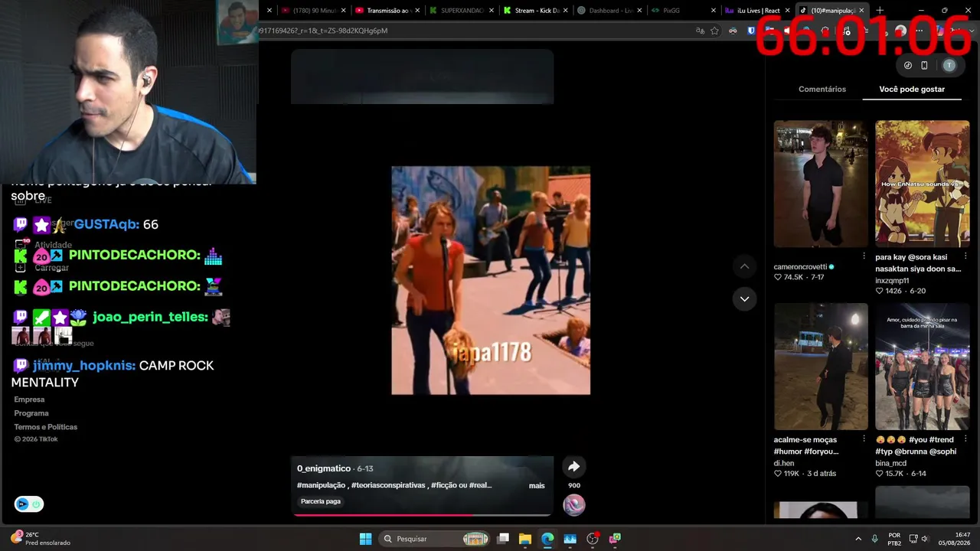
Task: Open the inxzqmp11 username link
Action: 892,281
